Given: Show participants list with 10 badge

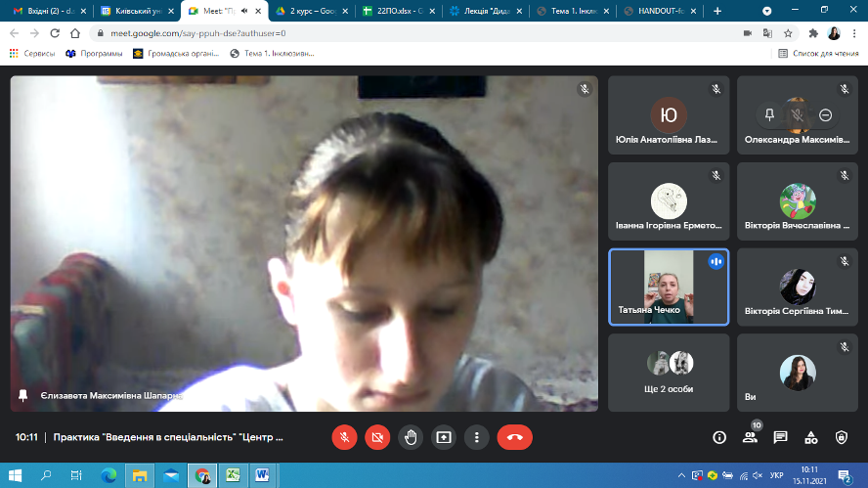Looking at the screenshot, I should (x=750, y=437).
